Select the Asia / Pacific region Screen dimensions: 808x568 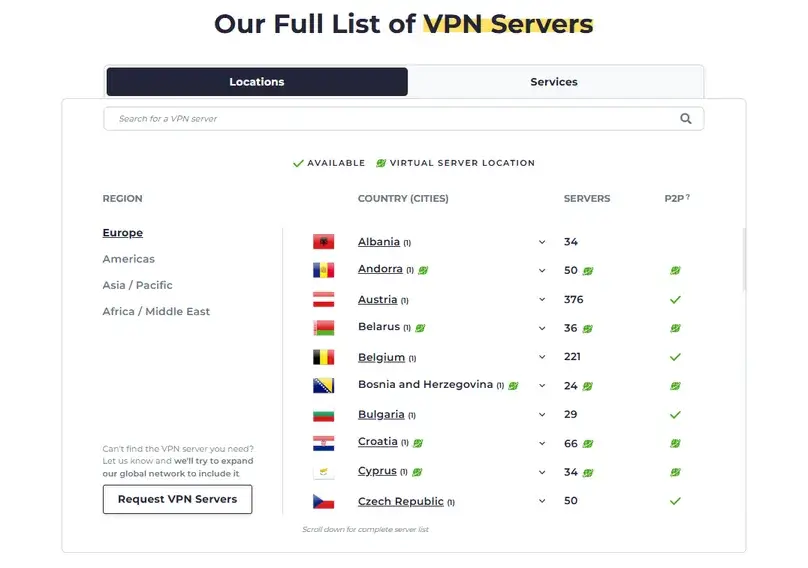(x=138, y=285)
